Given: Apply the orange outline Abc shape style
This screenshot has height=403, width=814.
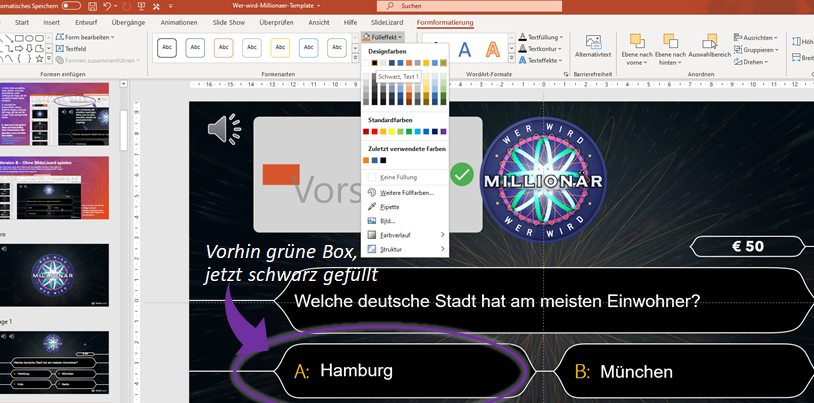Looking at the screenshot, I should pyautogui.click(x=224, y=48).
